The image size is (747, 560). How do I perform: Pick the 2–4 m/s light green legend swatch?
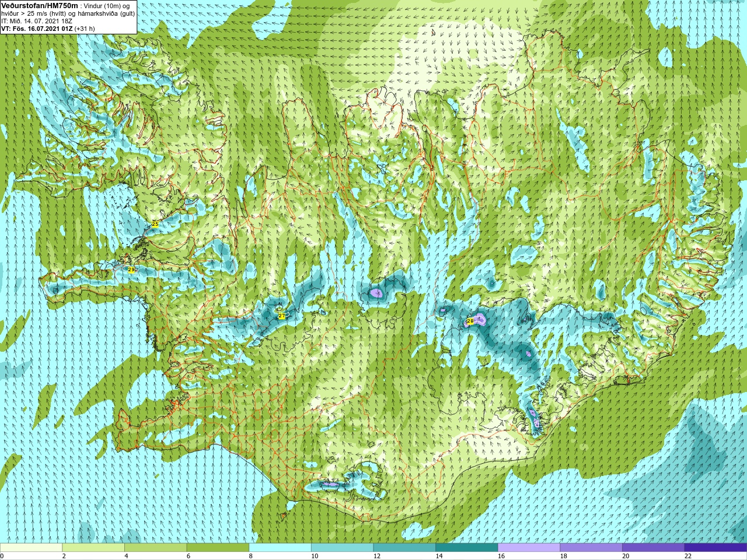tap(93, 548)
